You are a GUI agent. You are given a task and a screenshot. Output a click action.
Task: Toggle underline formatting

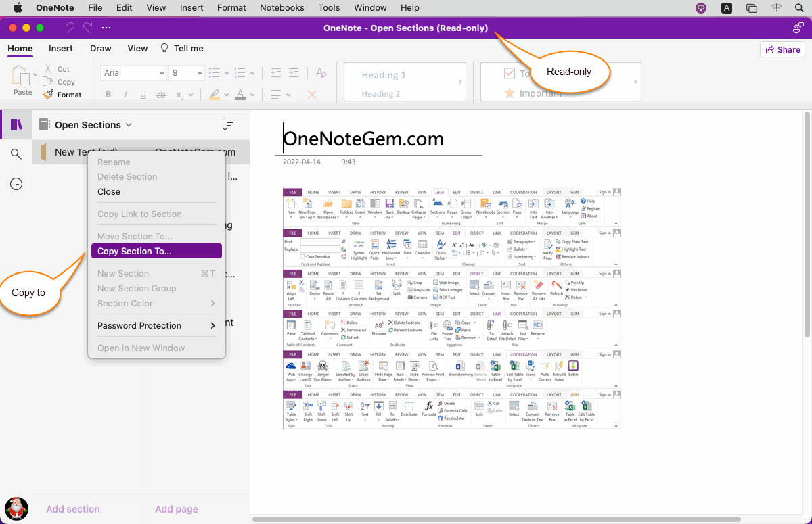(x=143, y=95)
